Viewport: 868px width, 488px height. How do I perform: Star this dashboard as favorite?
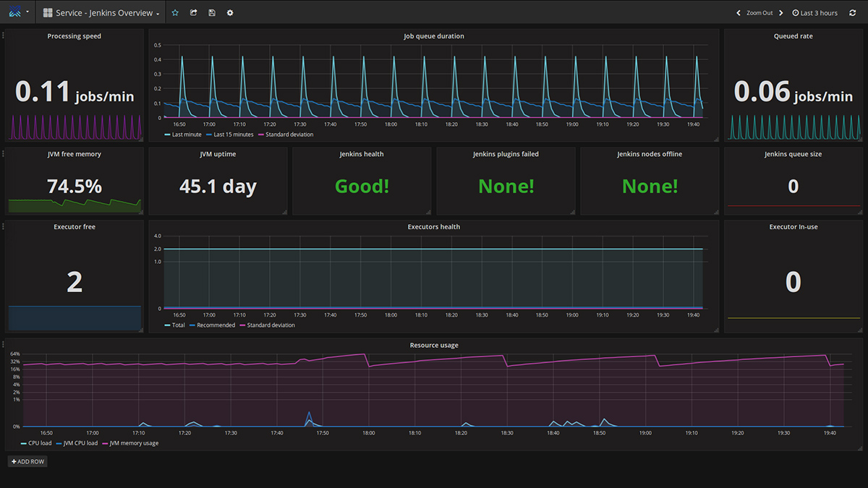(175, 13)
